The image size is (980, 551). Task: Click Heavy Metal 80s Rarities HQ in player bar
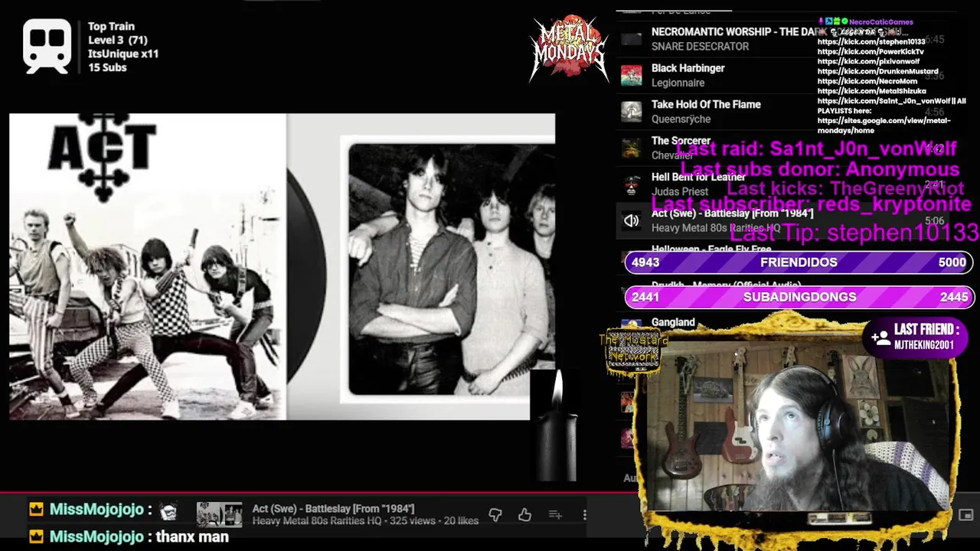click(x=316, y=521)
